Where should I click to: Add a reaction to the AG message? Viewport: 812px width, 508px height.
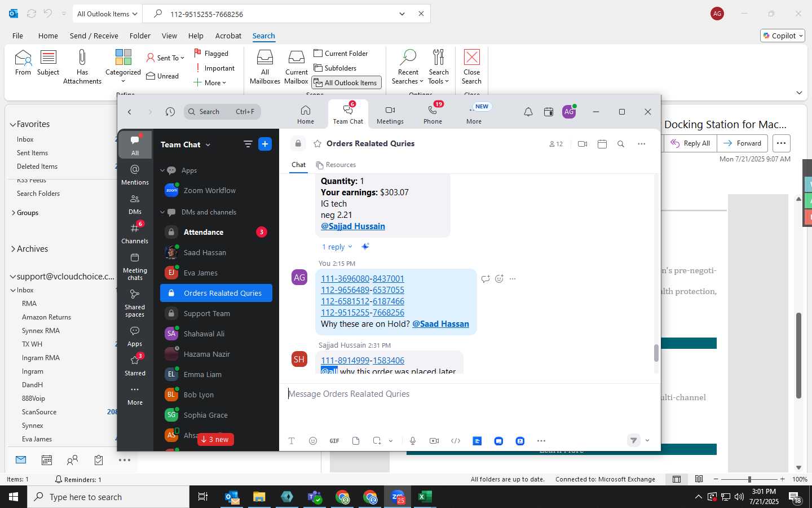(x=499, y=279)
